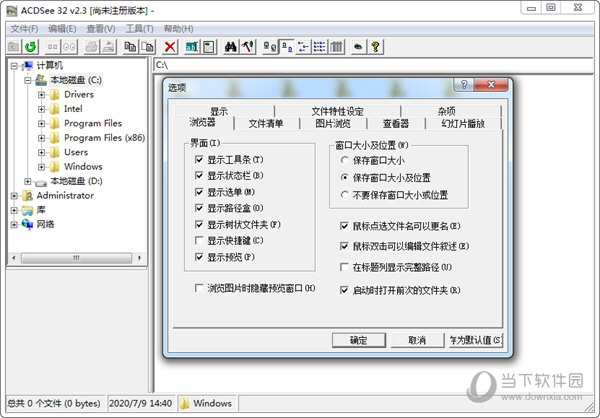Image resolution: width=600 pixels, height=418 pixels.
Task: Switch to small icons view icon
Action: [287, 47]
